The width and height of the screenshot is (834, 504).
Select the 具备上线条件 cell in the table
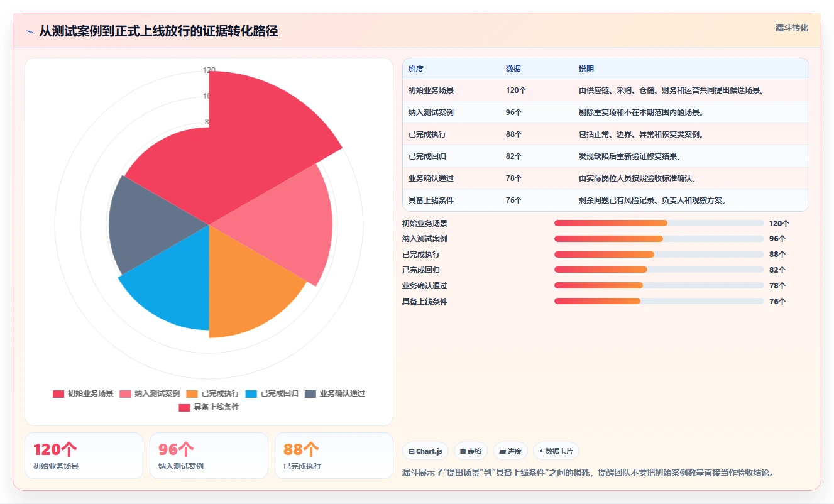[x=431, y=200]
